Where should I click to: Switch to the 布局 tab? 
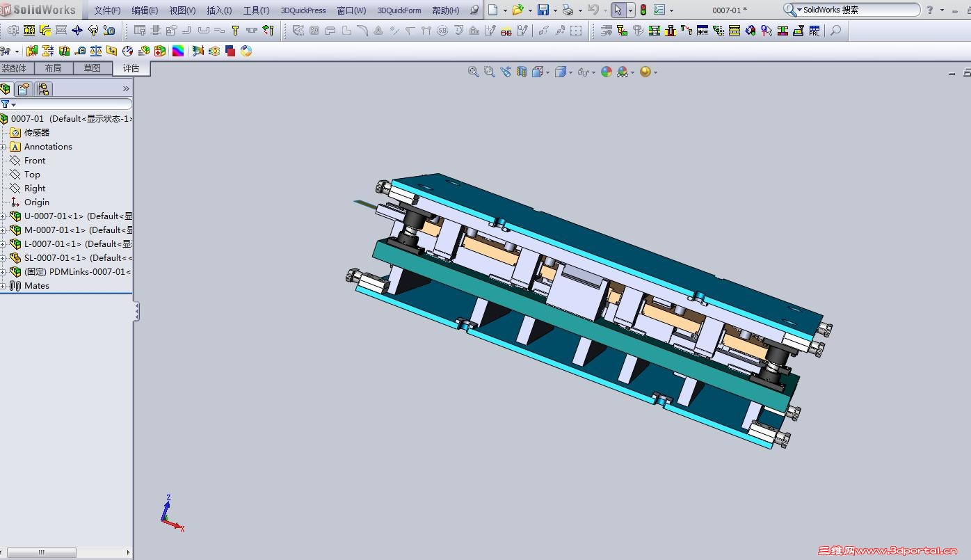pos(53,68)
